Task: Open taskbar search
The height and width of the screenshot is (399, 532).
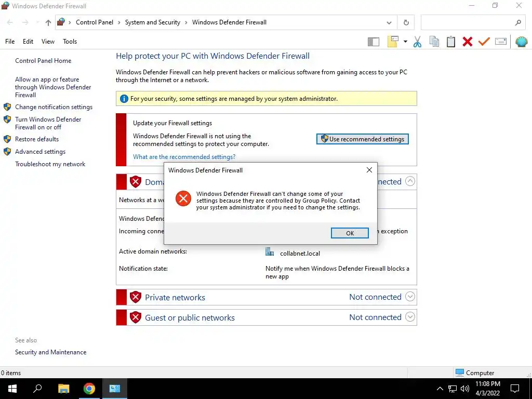Action: pos(37,389)
